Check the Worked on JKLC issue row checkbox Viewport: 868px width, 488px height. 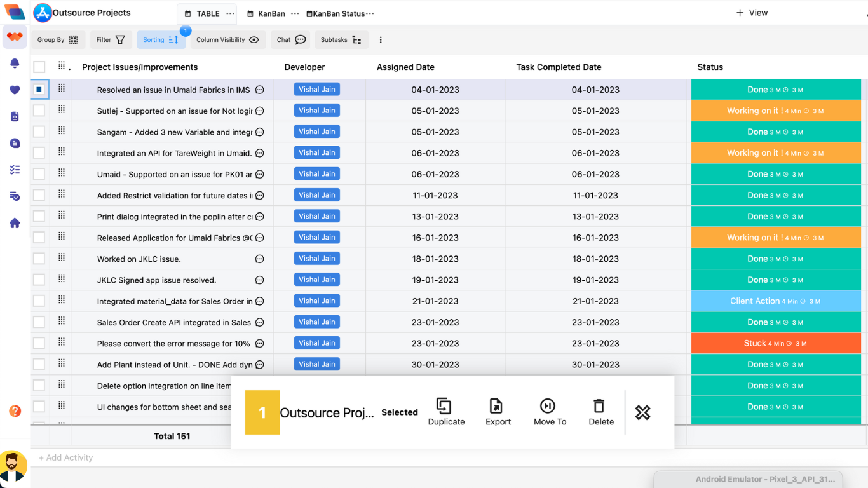[39, 259]
